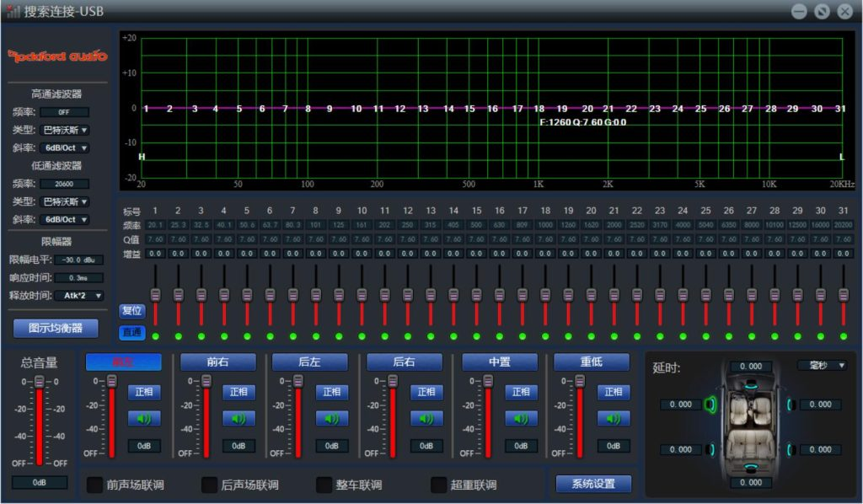Select the front-left speaker in car diagram

[x=710, y=405]
